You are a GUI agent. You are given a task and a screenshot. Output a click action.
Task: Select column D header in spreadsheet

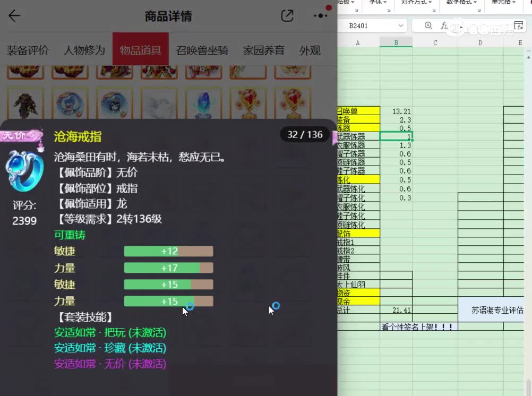(x=480, y=43)
